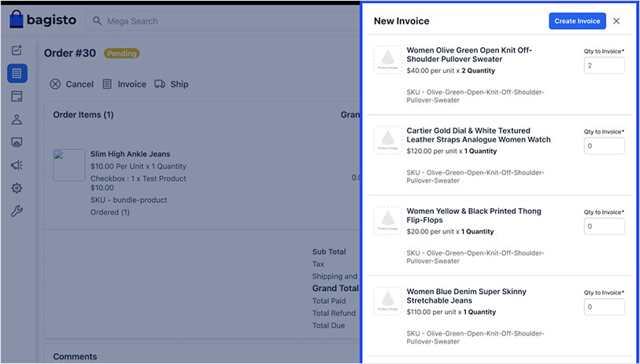This screenshot has width=640, height=364.
Task: Click the Total Refund label
Action: (334, 313)
